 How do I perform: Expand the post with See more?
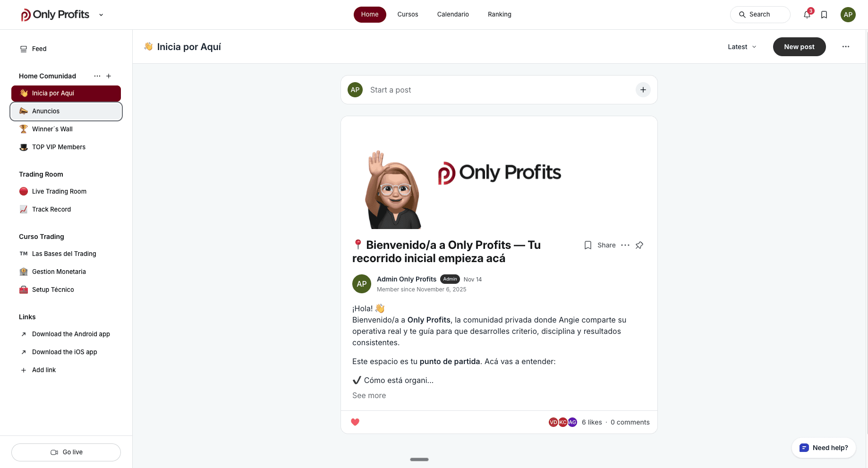pyautogui.click(x=369, y=396)
